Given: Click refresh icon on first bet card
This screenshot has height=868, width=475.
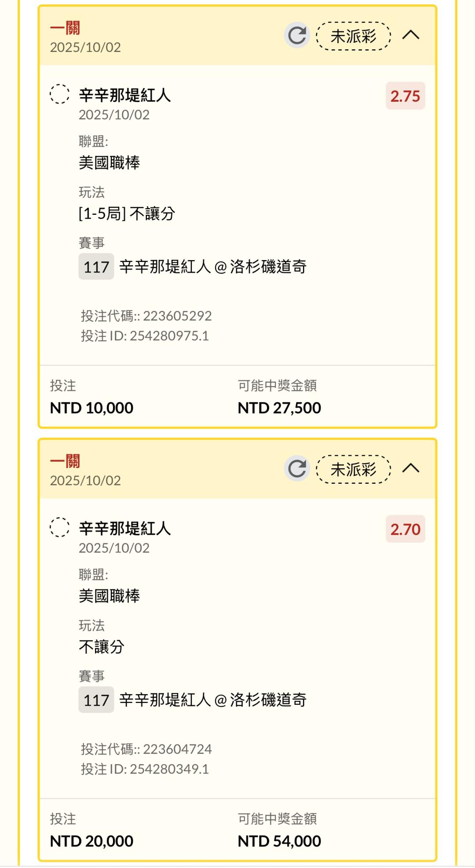Looking at the screenshot, I should (x=297, y=36).
